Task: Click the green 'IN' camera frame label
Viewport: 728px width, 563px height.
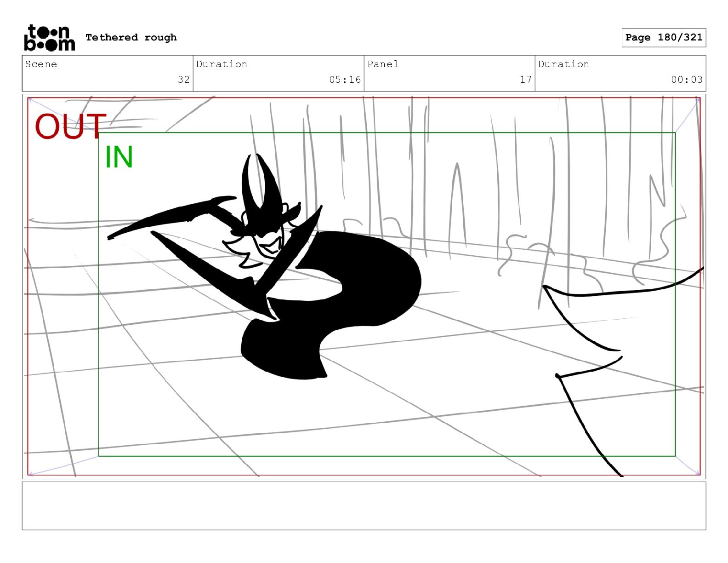Action: point(119,157)
